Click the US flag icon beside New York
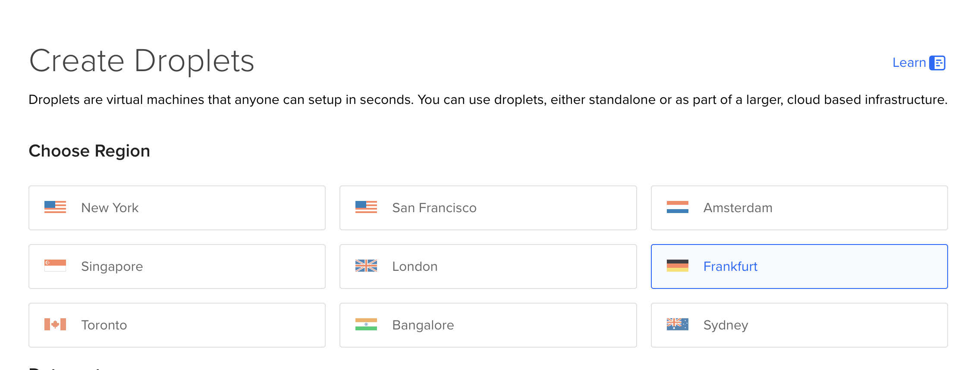 55,207
